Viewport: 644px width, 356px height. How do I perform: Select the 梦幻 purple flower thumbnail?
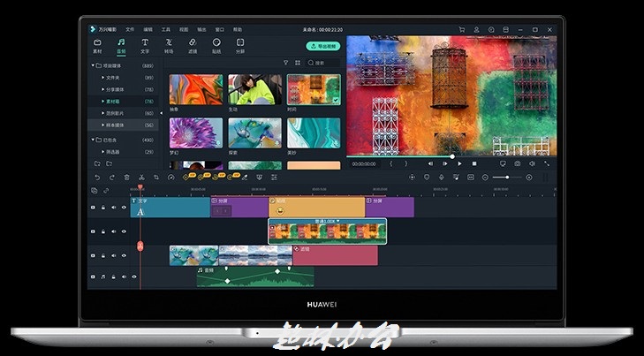click(196, 133)
